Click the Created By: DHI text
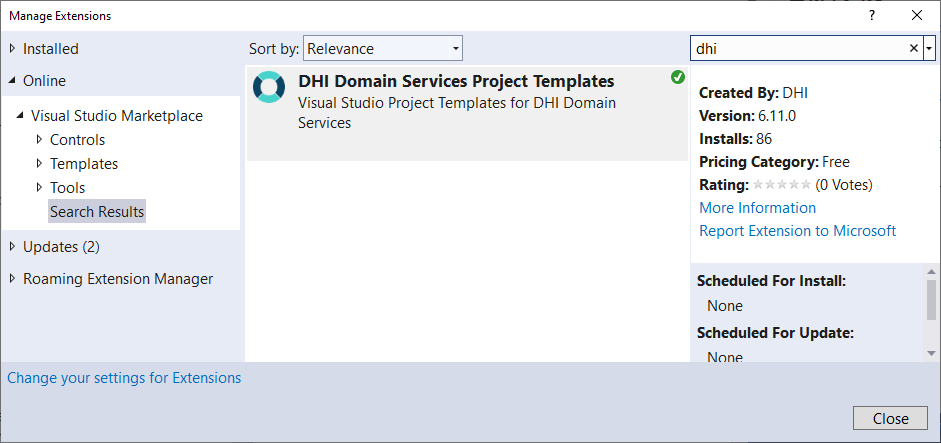The image size is (941, 443). click(x=754, y=93)
